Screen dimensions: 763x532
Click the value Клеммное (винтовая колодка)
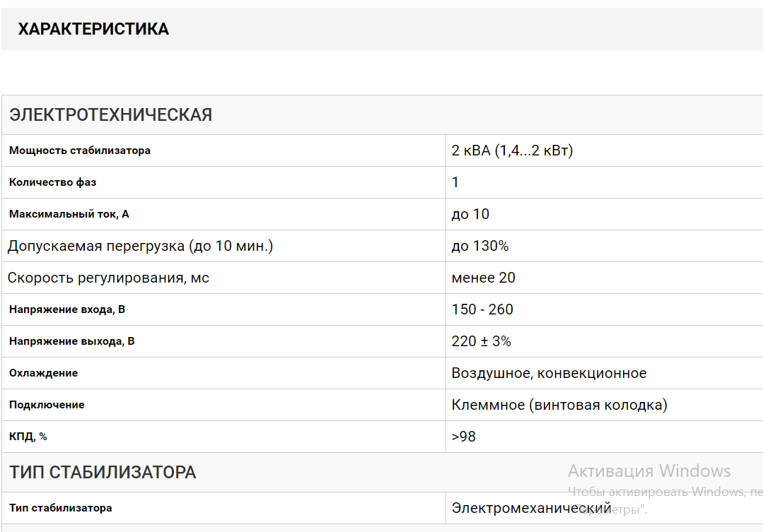coord(559,405)
